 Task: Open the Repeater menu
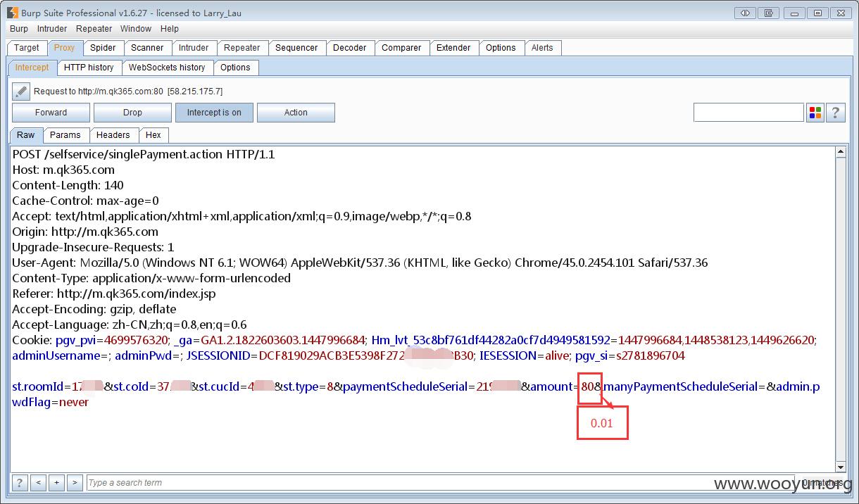coord(94,29)
